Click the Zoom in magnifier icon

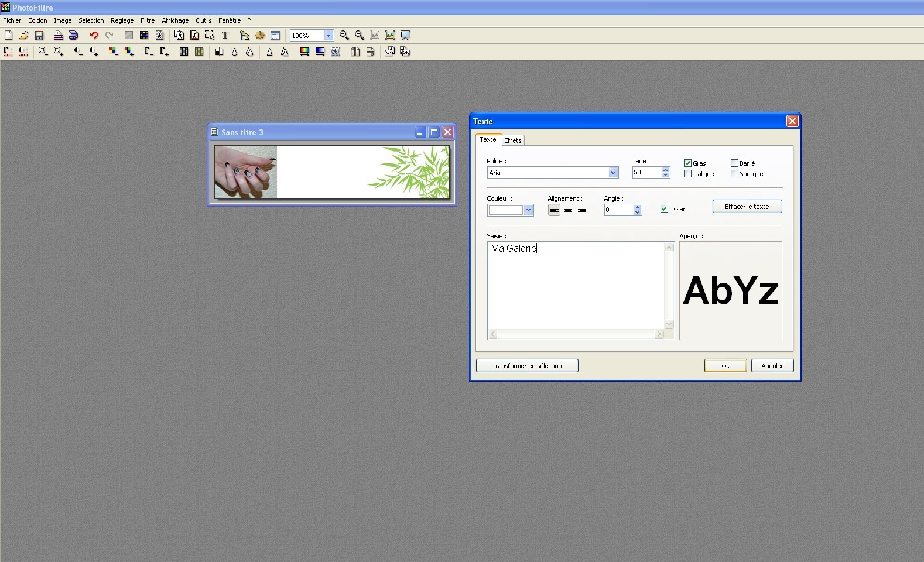(344, 36)
